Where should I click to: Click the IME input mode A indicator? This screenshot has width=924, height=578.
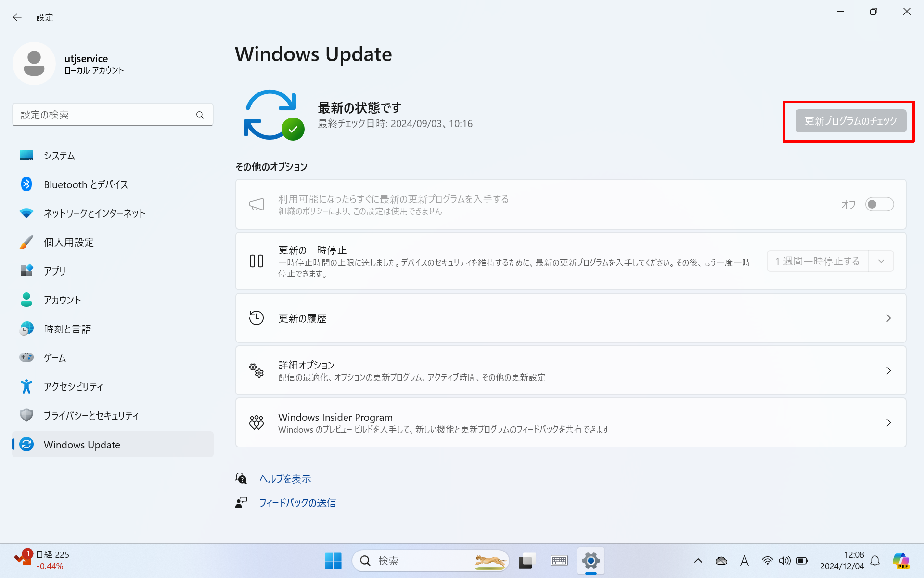pos(744,561)
